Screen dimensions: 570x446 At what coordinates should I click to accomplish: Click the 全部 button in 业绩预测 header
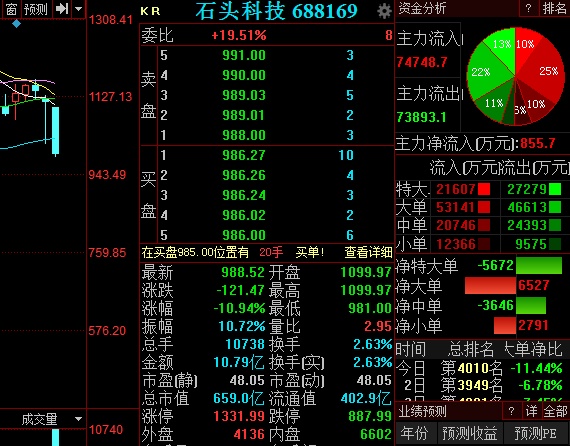(x=555, y=411)
